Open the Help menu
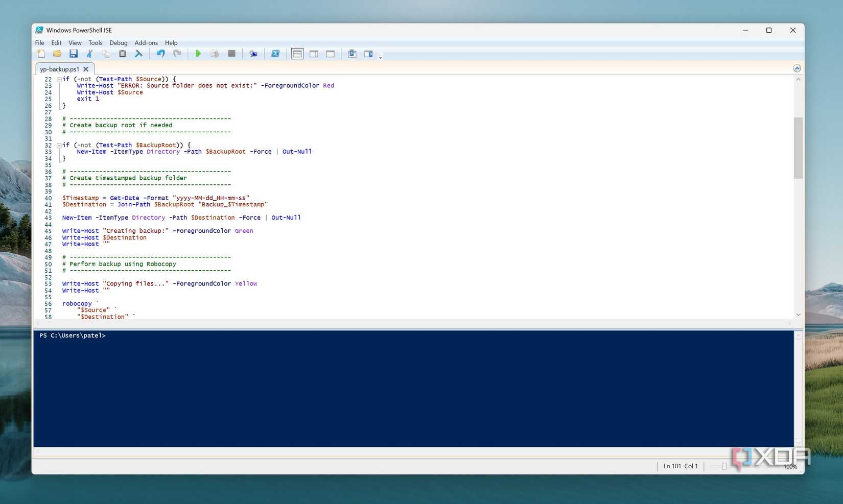Screen dimensions: 843x504 [x=171, y=43]
